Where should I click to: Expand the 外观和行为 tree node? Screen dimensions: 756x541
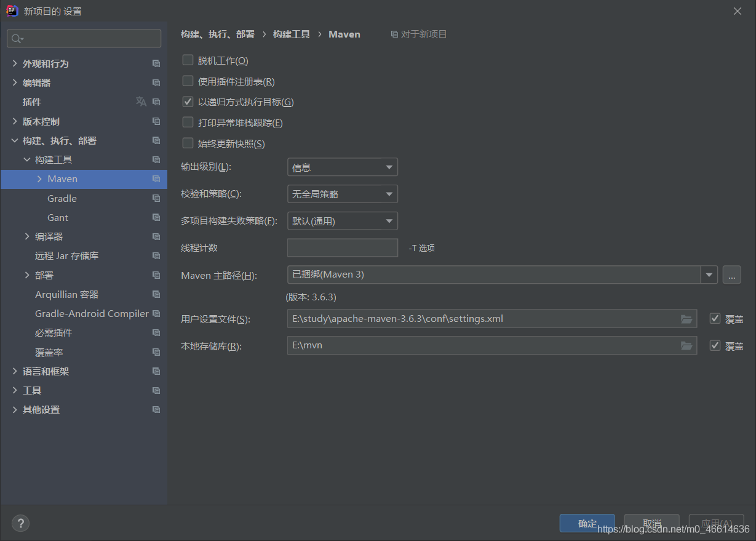[x=15, y=63]
